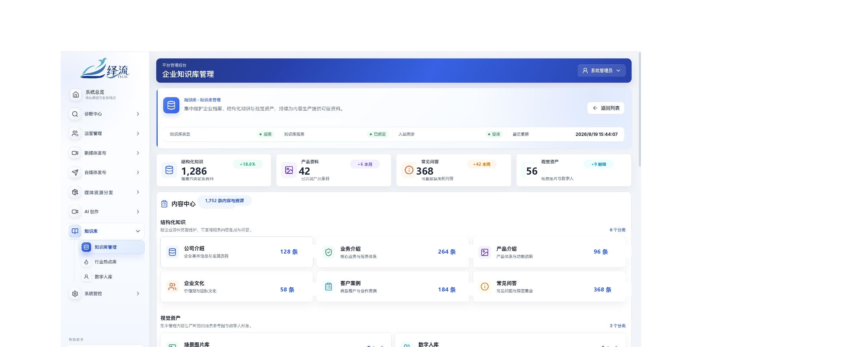Click the 知识库 open-book icon

click(x=75, y=231)
